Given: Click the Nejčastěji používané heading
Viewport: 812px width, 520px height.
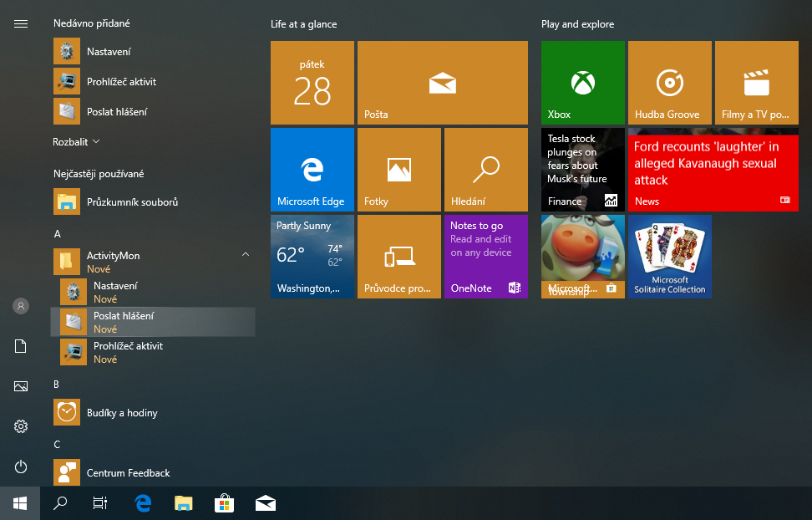Looking at the screenshot, I should [99, 174].
